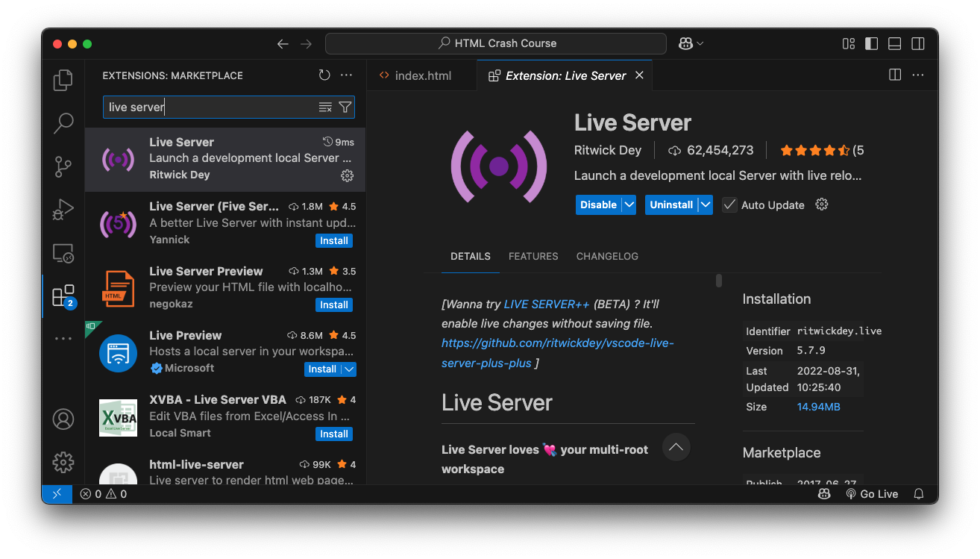Switch to the index.html editor tab
The height and width of the screenshot is (559, 980).
coord(422,75)
